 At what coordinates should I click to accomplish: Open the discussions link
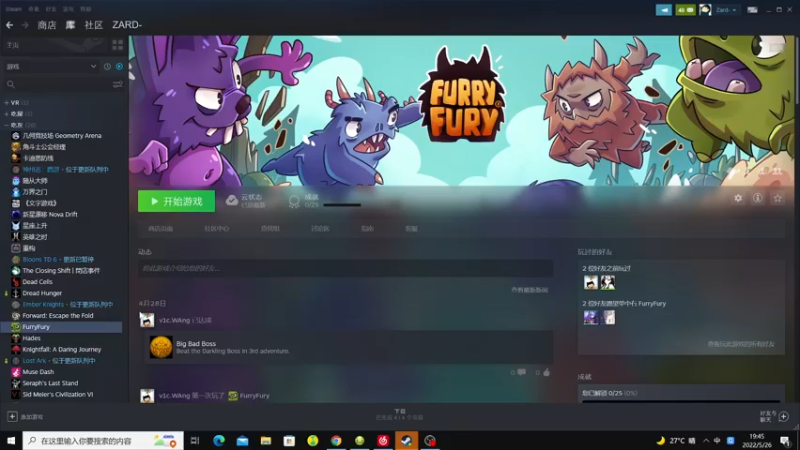click(320, 229)
